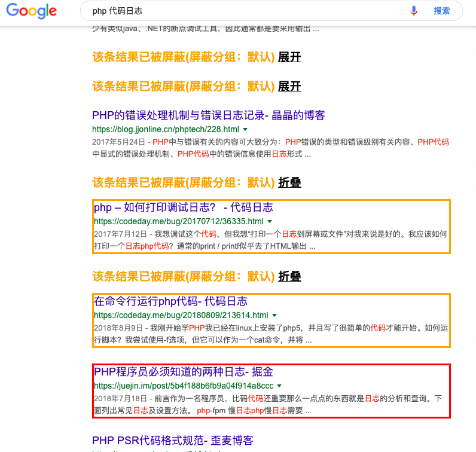Expand the blocked result just below the .NET snippet

click(289, 57)
